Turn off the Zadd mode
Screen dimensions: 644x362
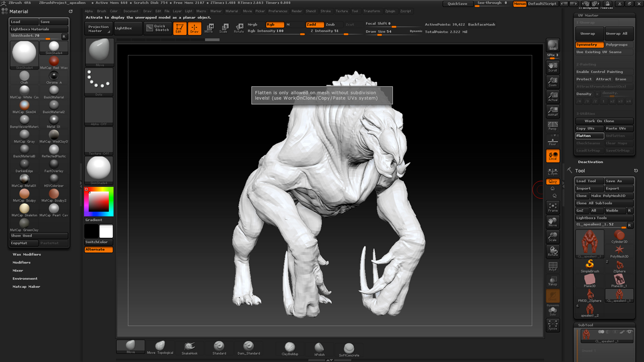[x=314, y=24]
